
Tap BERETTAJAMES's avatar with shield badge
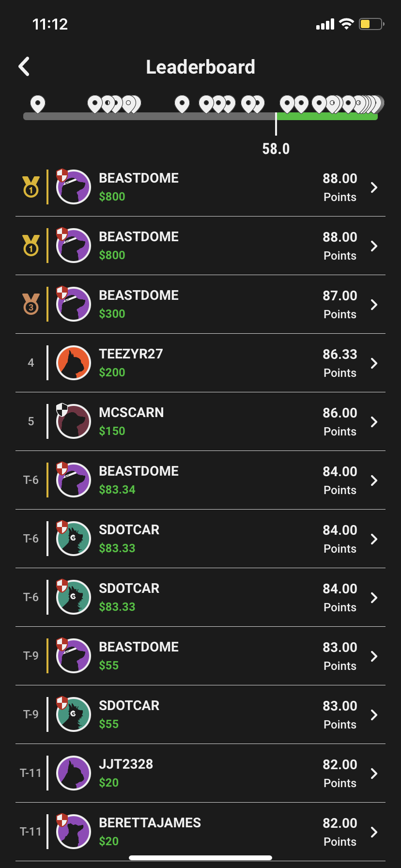(74, 832)
